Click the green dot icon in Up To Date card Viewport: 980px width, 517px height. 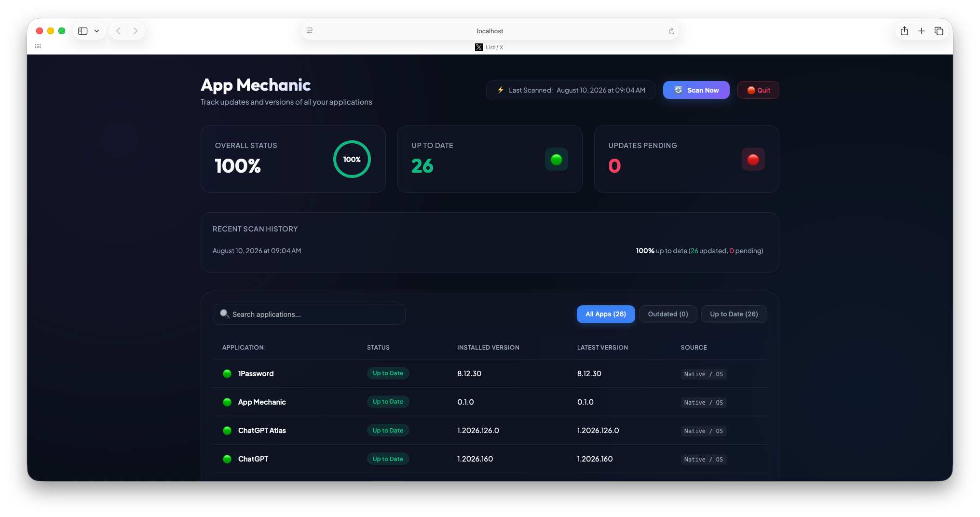[556, 159]
